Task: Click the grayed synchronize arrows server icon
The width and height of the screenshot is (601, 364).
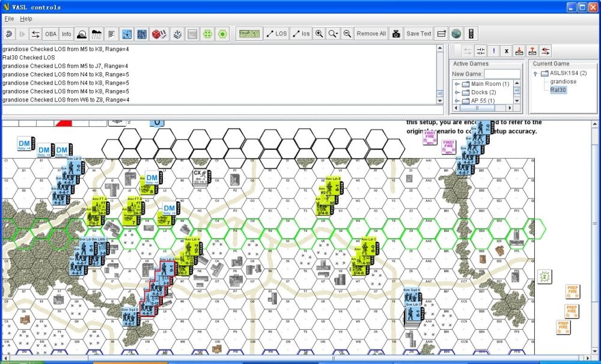Action: 467,51
